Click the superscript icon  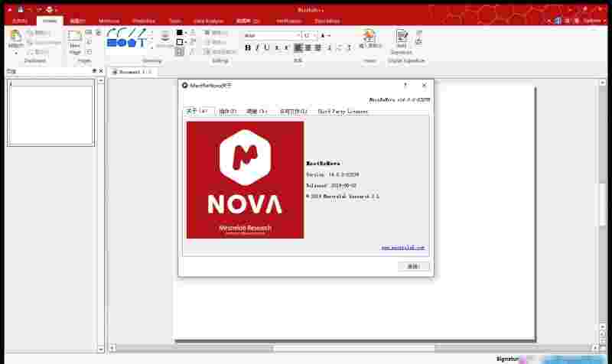286,47
